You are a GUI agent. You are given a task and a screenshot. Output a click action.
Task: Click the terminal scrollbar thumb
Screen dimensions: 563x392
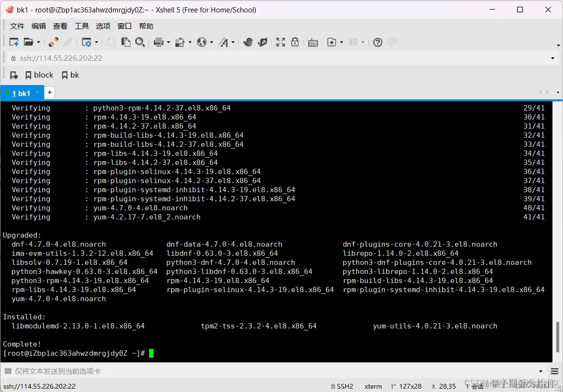(x=557, y=338)
